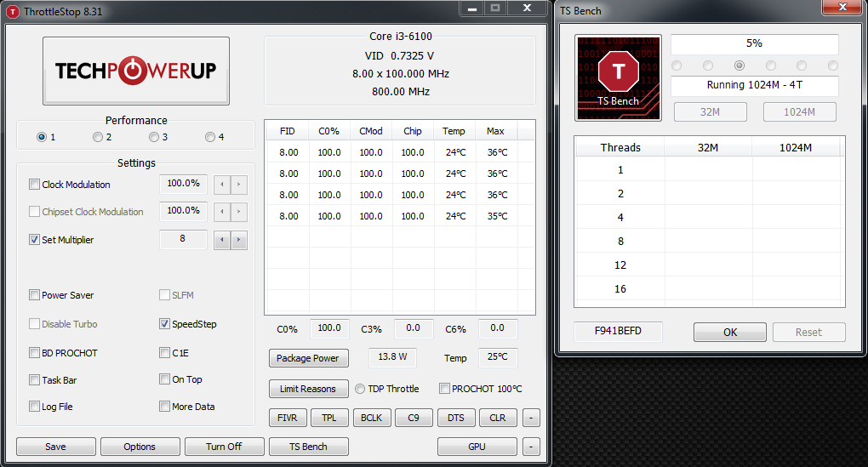Screen dimensions: 868x467
Task: Click the GPU button
Action: 477,447
